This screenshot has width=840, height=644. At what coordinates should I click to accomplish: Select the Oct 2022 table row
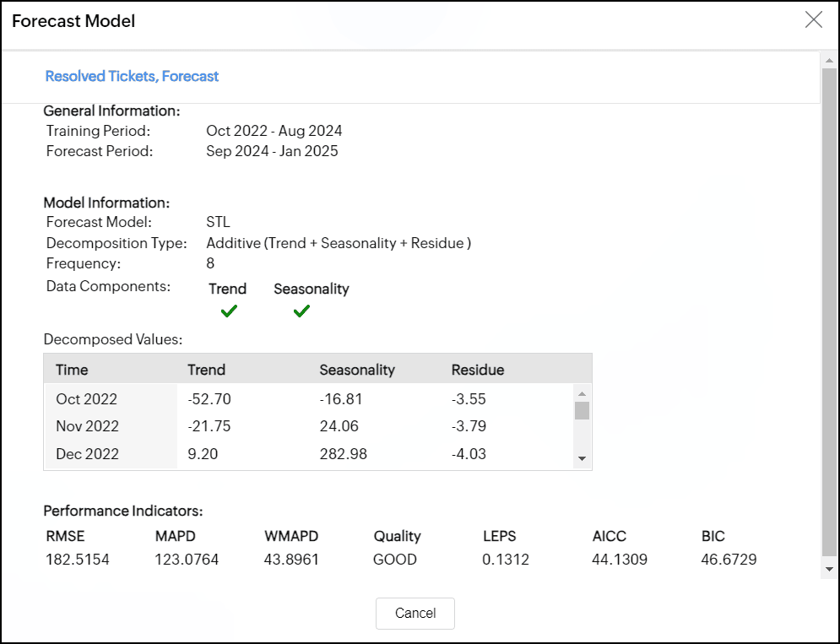pos(87,398)
